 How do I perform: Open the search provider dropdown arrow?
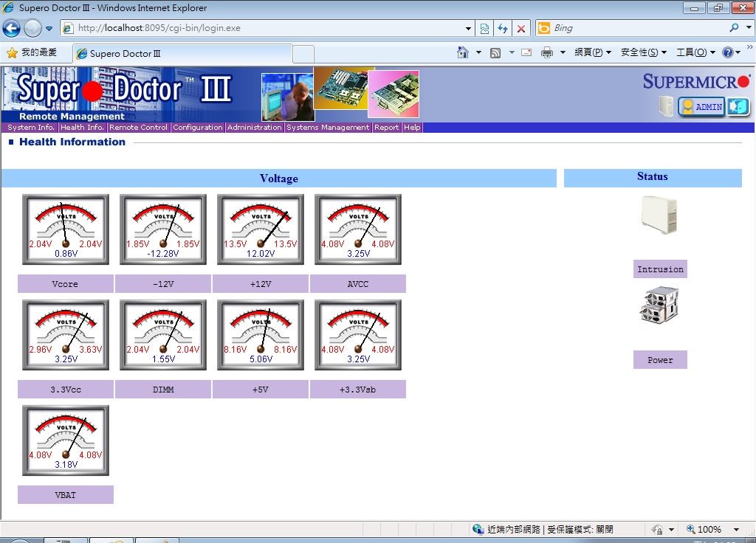coord(749,28)
